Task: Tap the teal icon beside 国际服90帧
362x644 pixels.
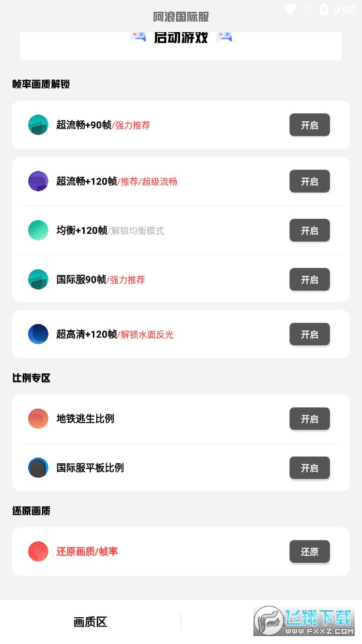Action: point(38,279)
